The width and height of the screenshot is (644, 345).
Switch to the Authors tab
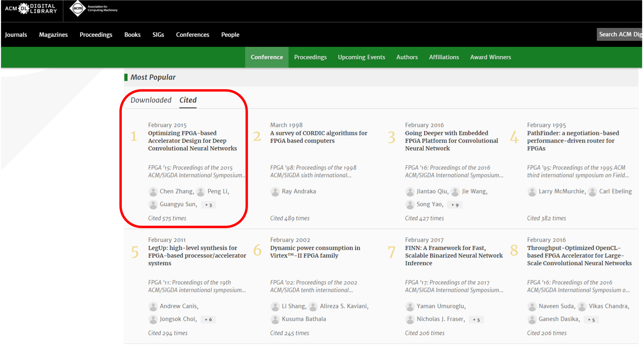coord(407,57)
